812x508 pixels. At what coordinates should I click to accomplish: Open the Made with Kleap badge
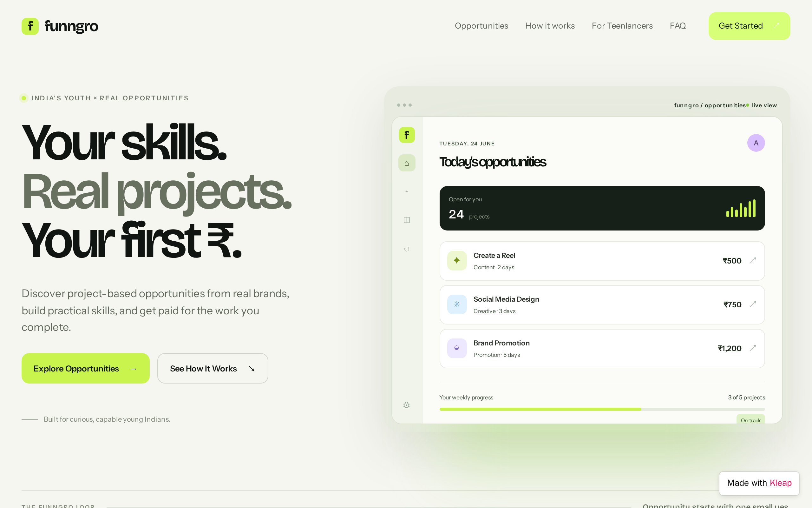[x=759, y=483]
